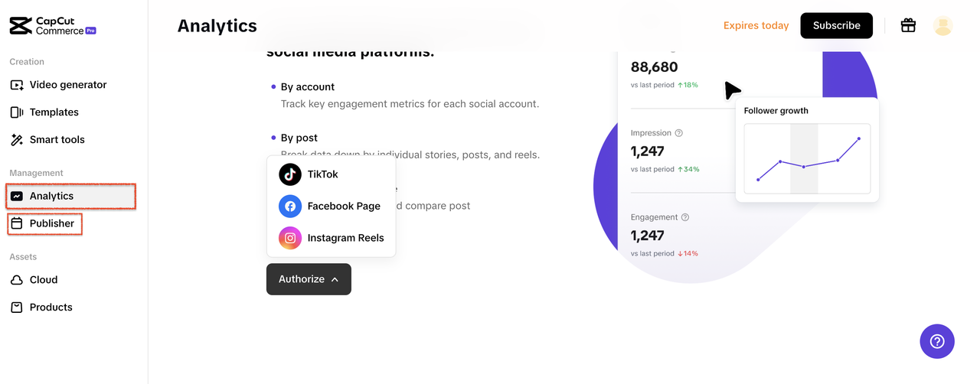Choose Instagram Reels from the list

pos(345,238)
